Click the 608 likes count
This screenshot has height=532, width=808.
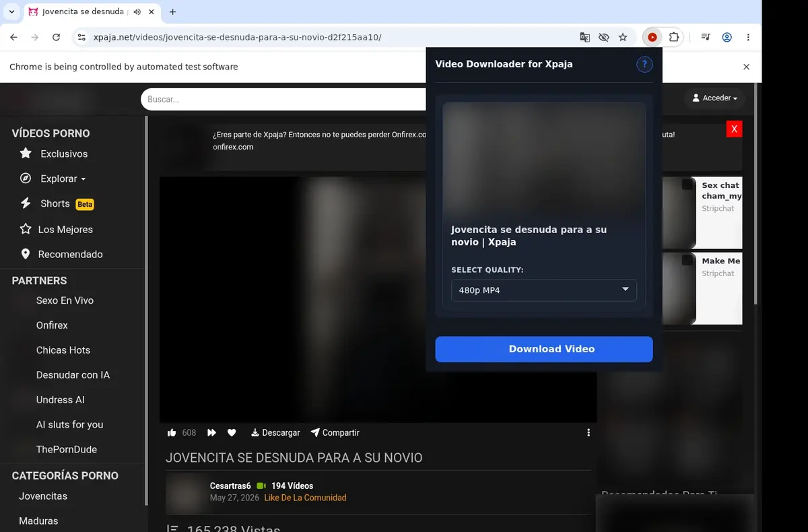(x=189, y=432)
